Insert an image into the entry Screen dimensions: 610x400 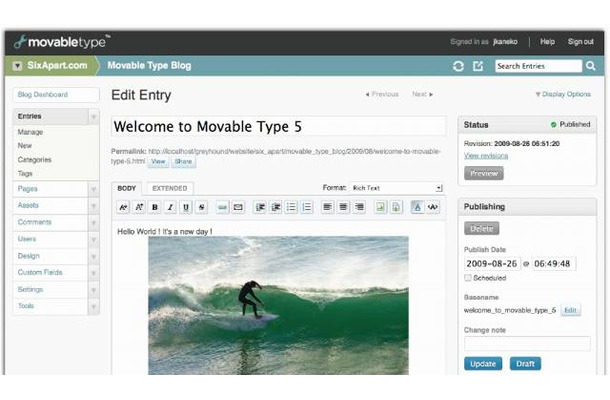click(380, 207)
